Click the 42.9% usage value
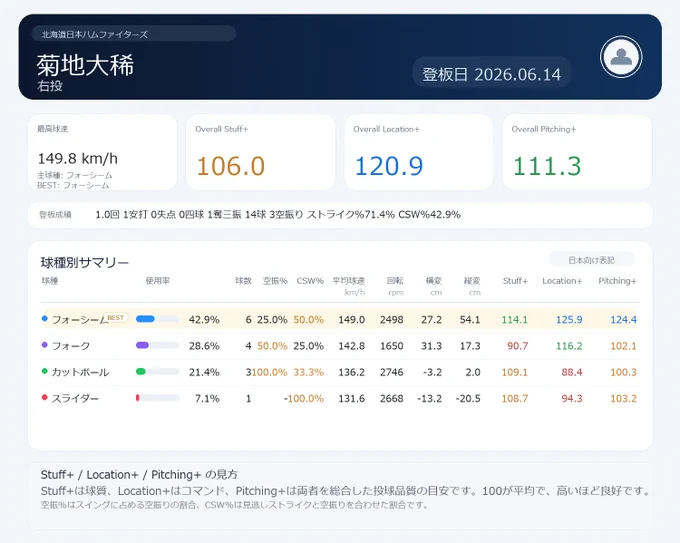Viewport: 680px width, 543px height. (x=204, y=320)
